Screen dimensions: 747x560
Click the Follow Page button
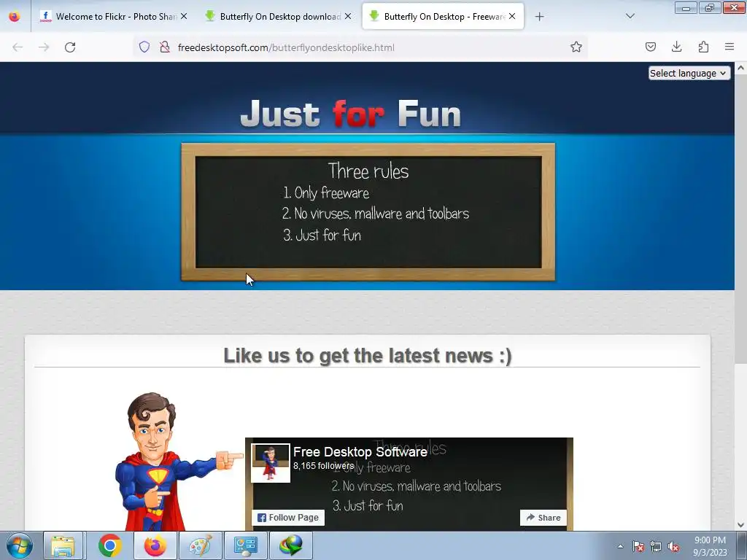287,518
